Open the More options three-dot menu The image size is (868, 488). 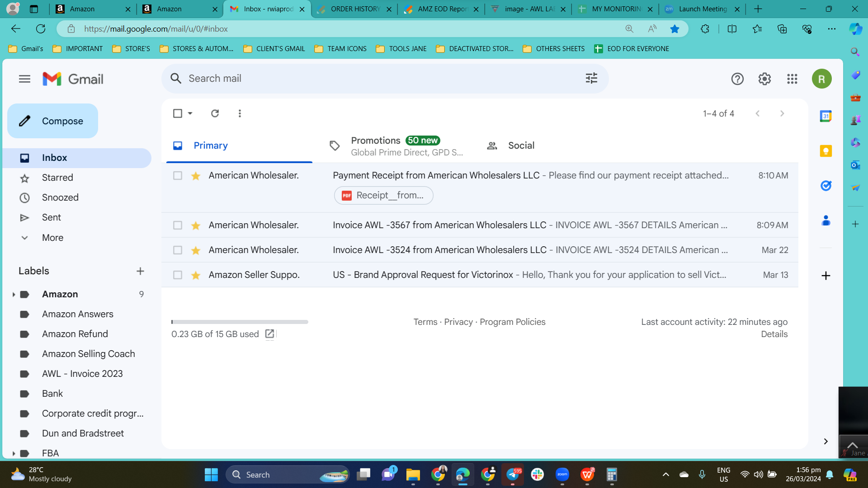(240, 113)
